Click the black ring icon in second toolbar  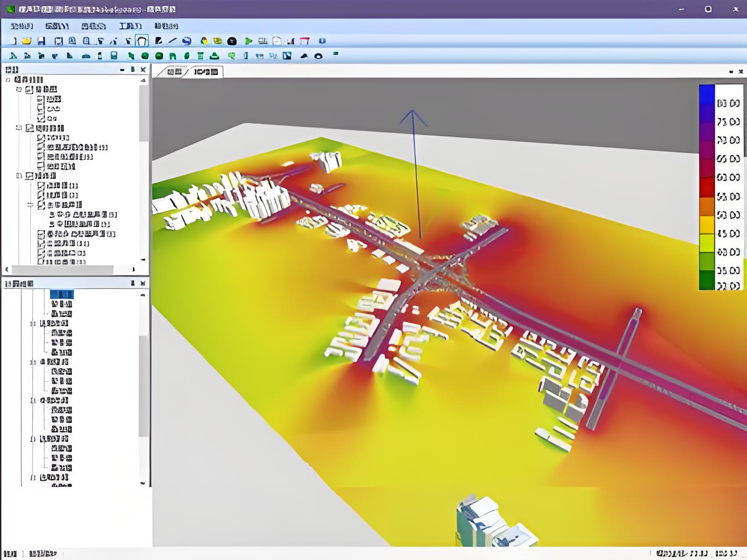pos(318,56)
